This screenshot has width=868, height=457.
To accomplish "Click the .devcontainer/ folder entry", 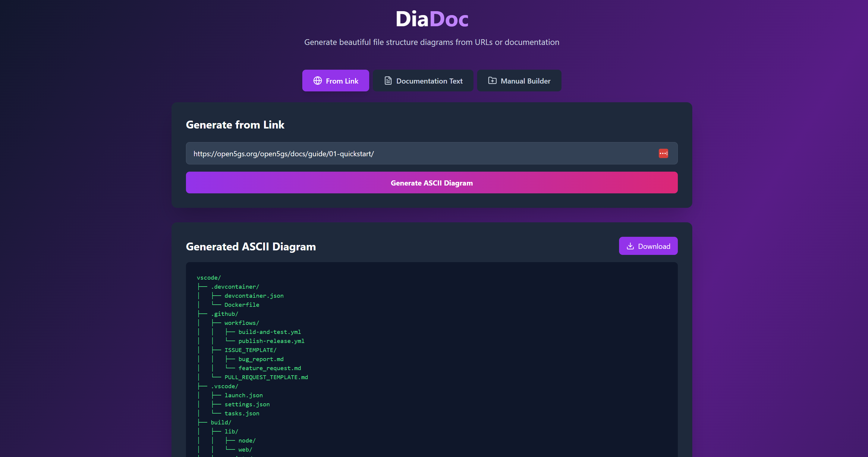I will [235, 287].
